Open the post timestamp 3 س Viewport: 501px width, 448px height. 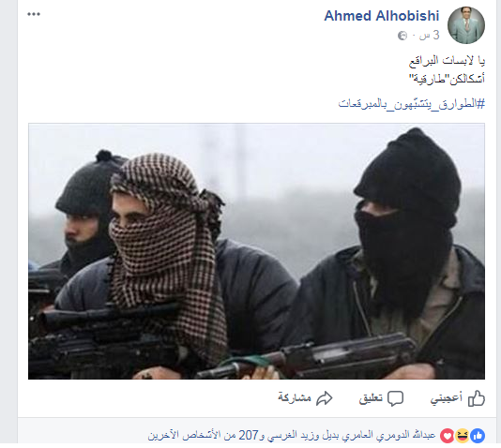tap(430, 35)
